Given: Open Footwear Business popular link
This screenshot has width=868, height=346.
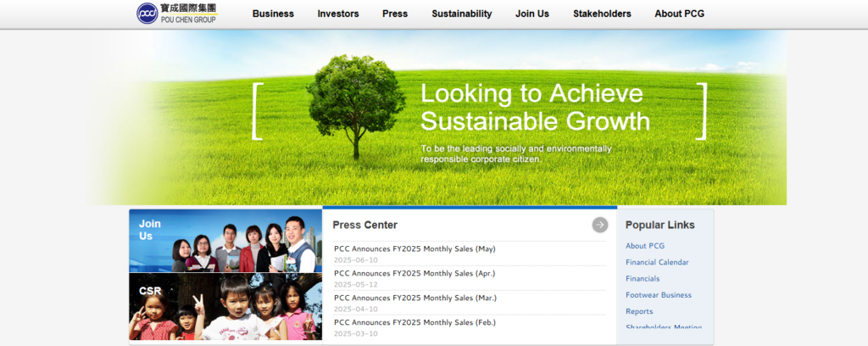Looking at the screenshot, I should click(659, 295).
